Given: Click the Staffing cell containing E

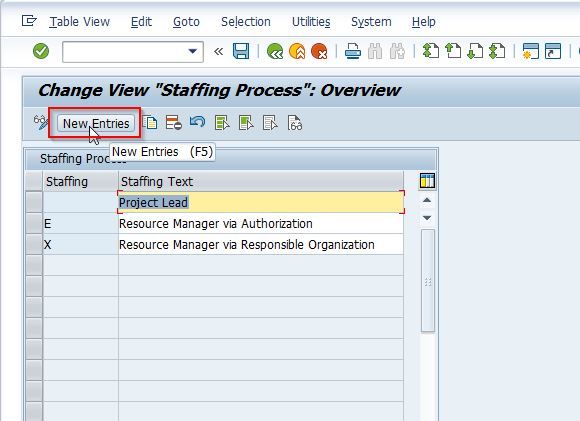Looking at the screenshot, I should [80, 223].
